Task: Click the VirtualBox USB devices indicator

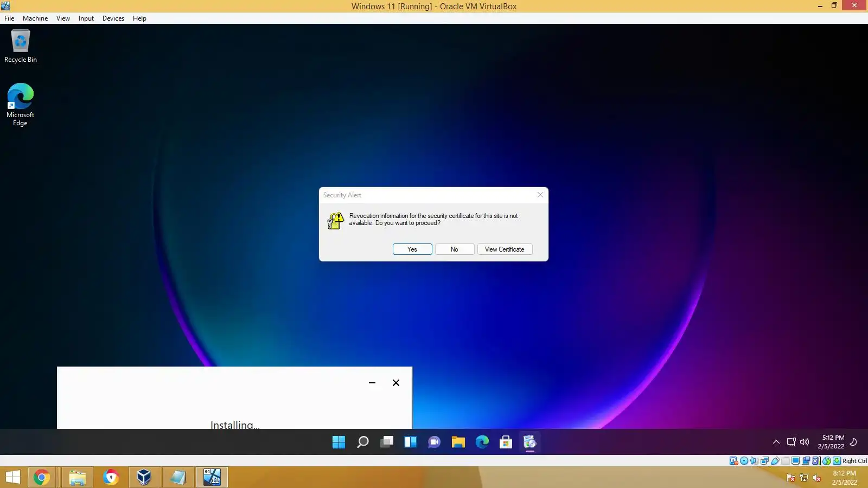Action: [775, 461]
